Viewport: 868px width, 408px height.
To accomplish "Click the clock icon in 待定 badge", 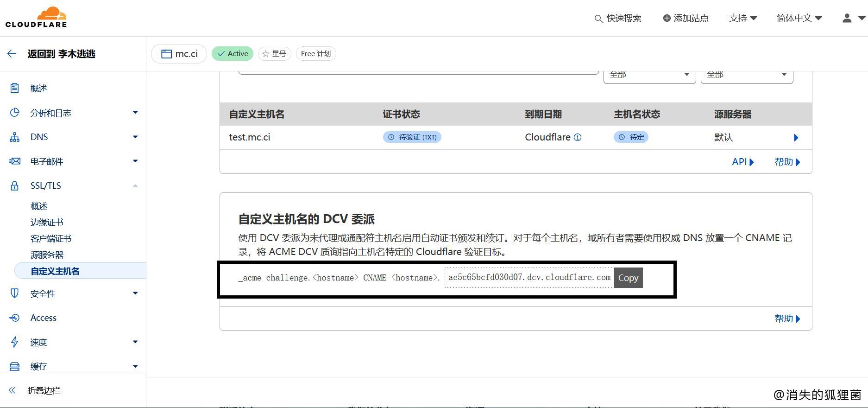I will click(622, 137).
